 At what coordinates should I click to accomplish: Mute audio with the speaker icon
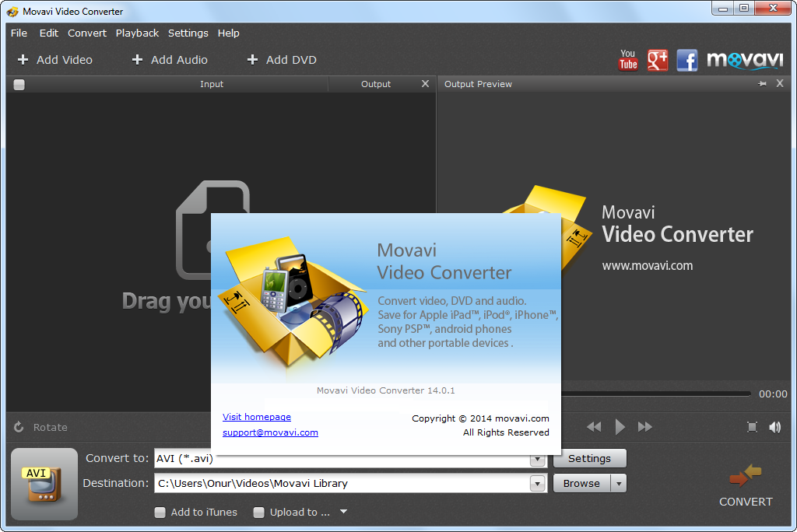(x=774, y=427)
